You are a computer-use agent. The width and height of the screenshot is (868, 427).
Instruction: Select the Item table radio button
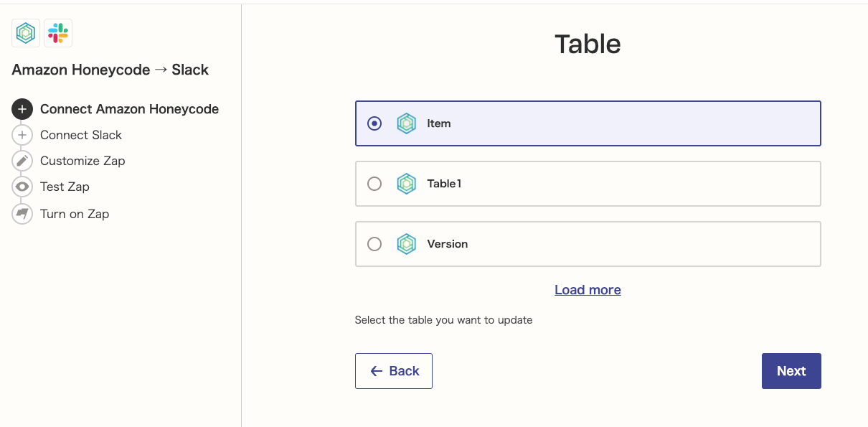pos(374,123)
